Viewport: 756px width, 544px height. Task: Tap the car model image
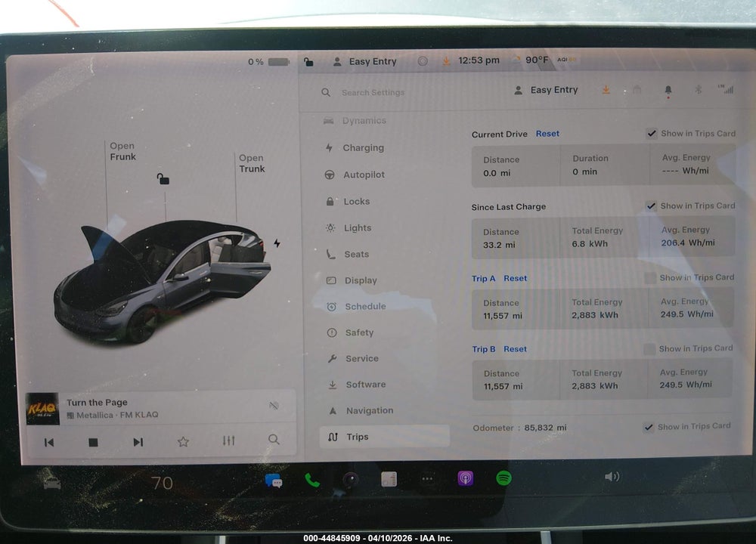162,282
